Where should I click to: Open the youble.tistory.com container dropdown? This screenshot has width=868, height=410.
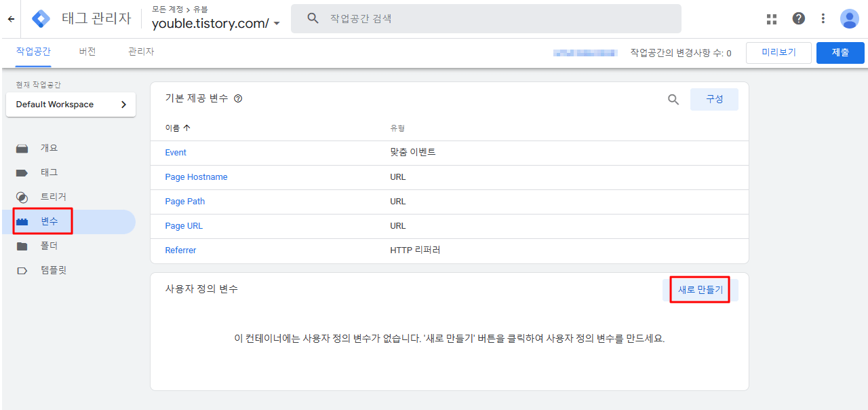277,22
